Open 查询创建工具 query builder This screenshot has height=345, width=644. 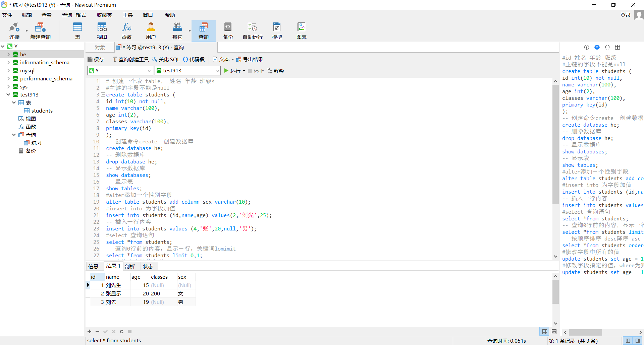point(131,59)
